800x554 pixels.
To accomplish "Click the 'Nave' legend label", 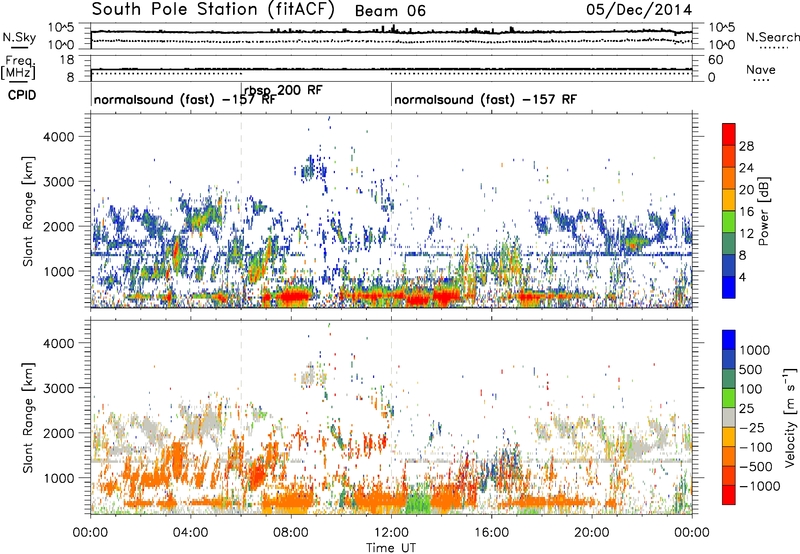I will (761, 69).
